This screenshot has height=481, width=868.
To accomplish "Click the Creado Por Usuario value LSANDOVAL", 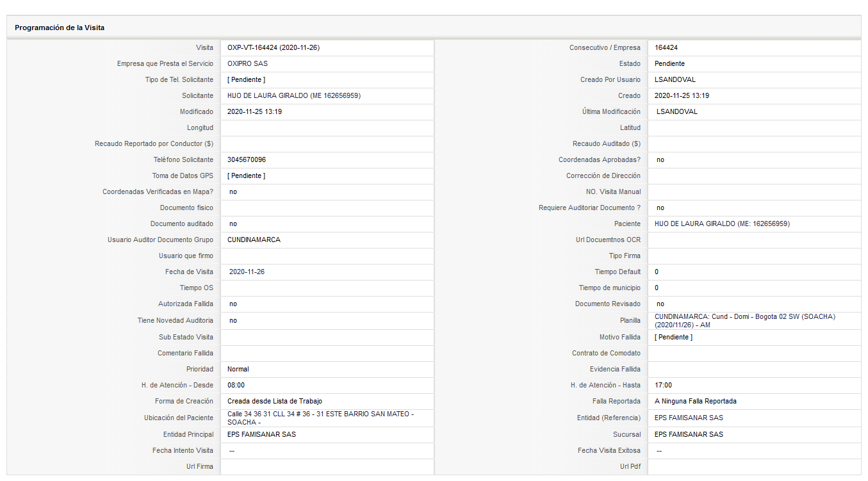I will (x=675, y=80).
